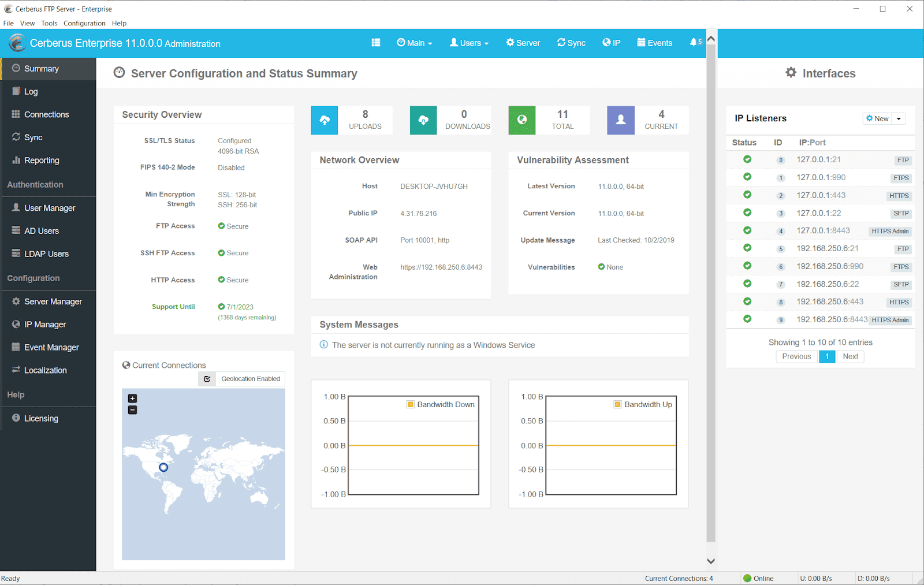The height and width of the screenshot is (585, 924).
Task: Open User Manager in the sidebar
Action: (x=48, y=208)
